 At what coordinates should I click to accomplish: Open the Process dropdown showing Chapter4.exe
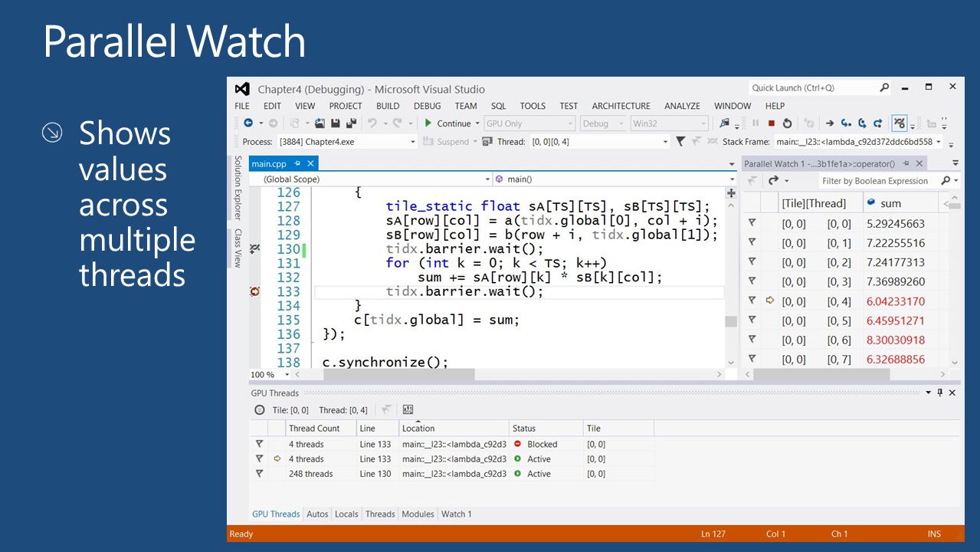(x=347, y=141)
